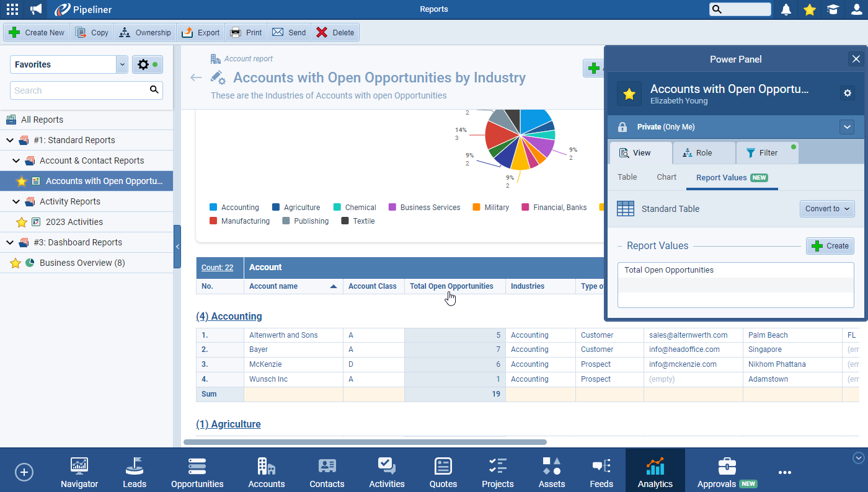Viewport: 868px width, 492px height.
Task: Click the megaphone announcements icon
Action: pyautogui.click(x=37, y=9)
